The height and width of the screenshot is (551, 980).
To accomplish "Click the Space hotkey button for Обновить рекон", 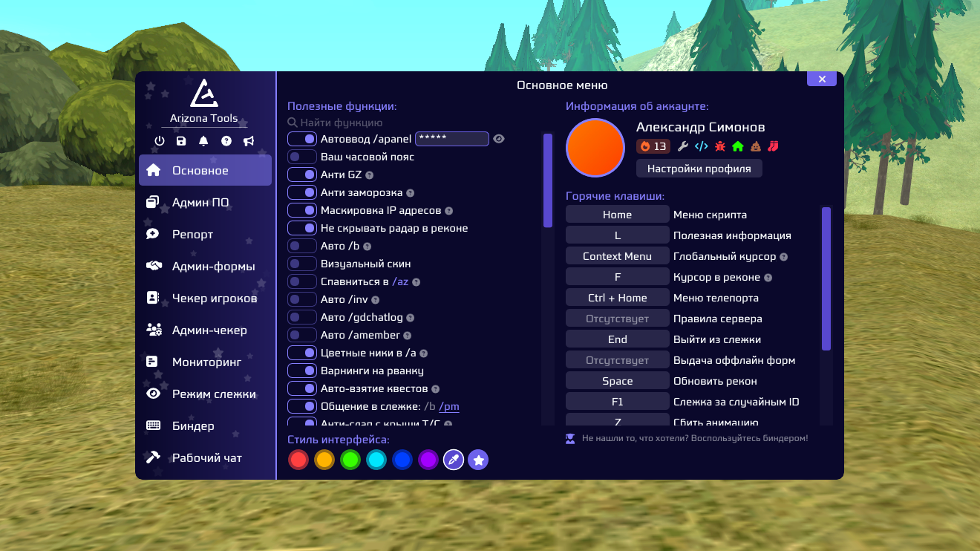I will pos(618,381).
